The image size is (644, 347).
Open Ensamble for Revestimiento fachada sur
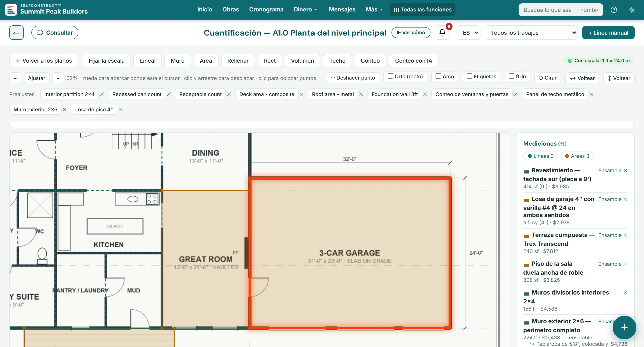tap(610, 170)
